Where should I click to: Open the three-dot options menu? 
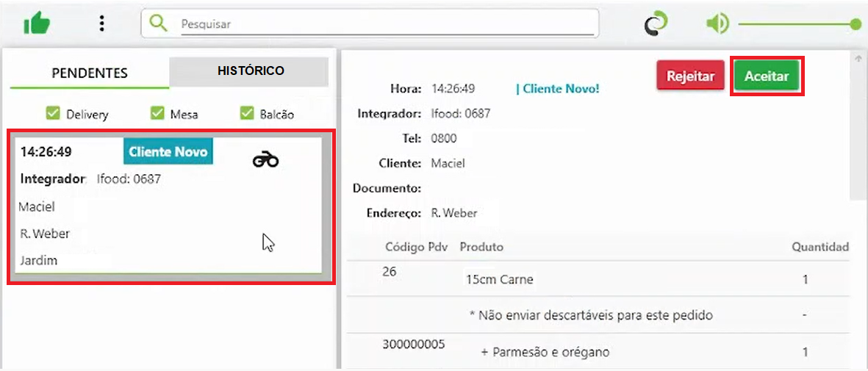101,24
